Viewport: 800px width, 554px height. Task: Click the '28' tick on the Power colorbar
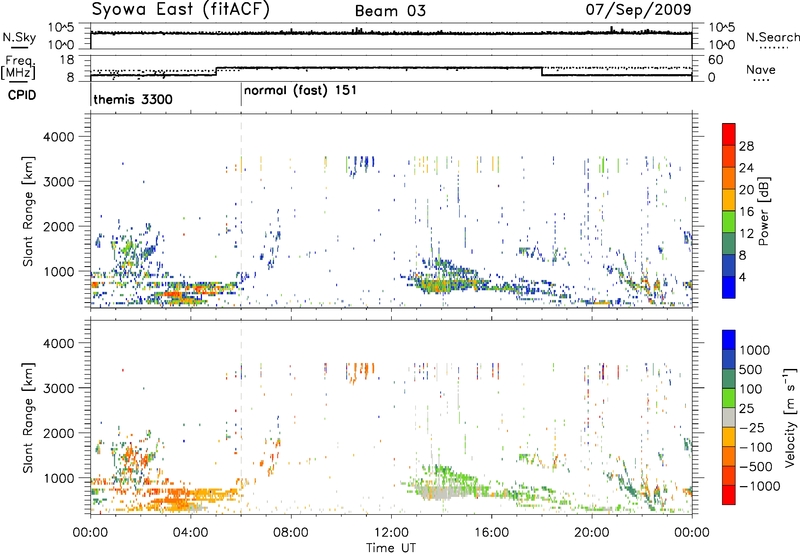click(746, 146)
